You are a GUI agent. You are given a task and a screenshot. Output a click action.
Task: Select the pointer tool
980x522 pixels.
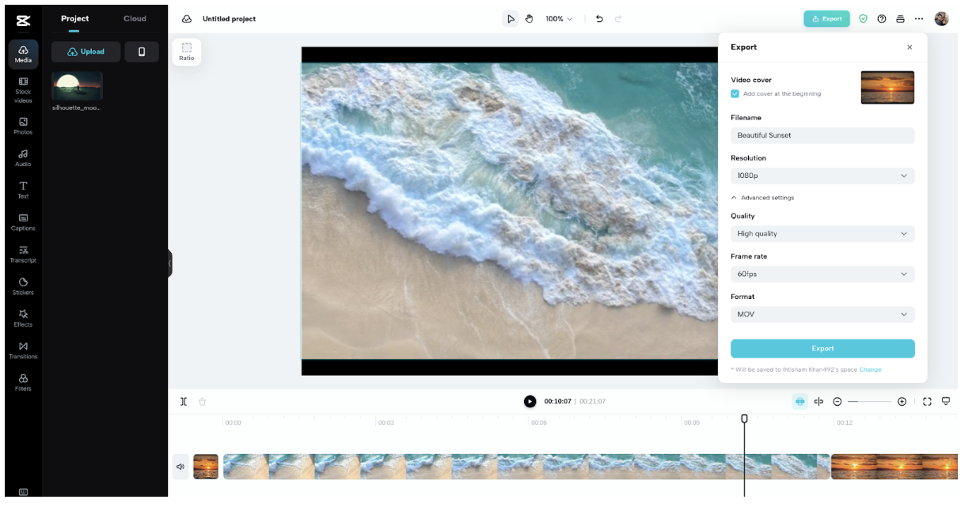[511, 18]
